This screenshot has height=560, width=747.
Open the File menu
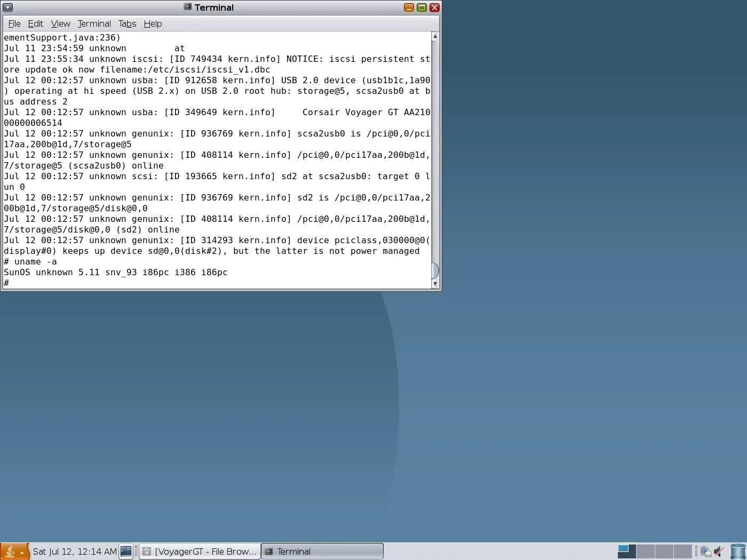(x=14, y=23)
